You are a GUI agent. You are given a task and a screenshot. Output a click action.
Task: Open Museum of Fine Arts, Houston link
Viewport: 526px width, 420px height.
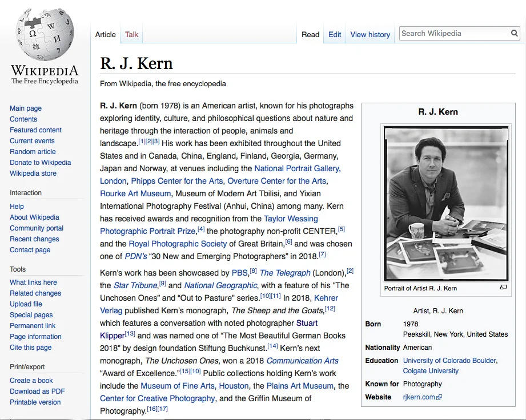click(x=195, y=386)
